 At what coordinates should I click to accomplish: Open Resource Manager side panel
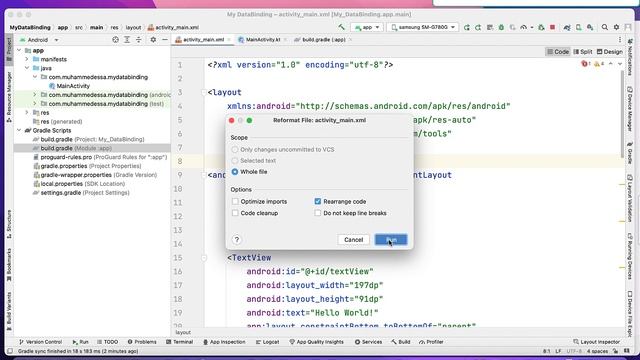(9, 97)
